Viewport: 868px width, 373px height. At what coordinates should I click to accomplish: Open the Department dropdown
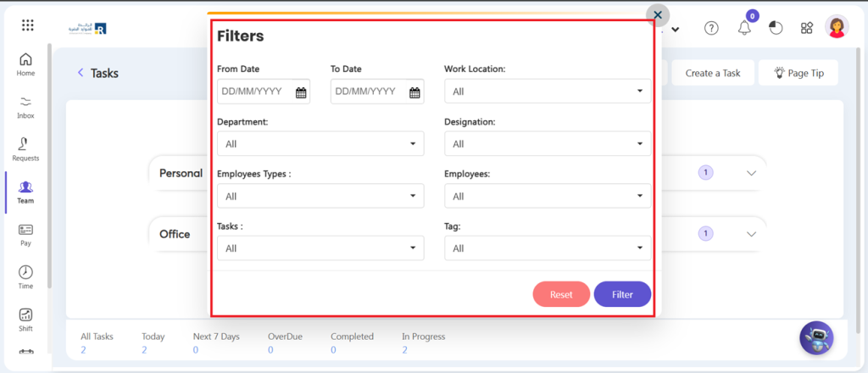(x=320, y=144)
